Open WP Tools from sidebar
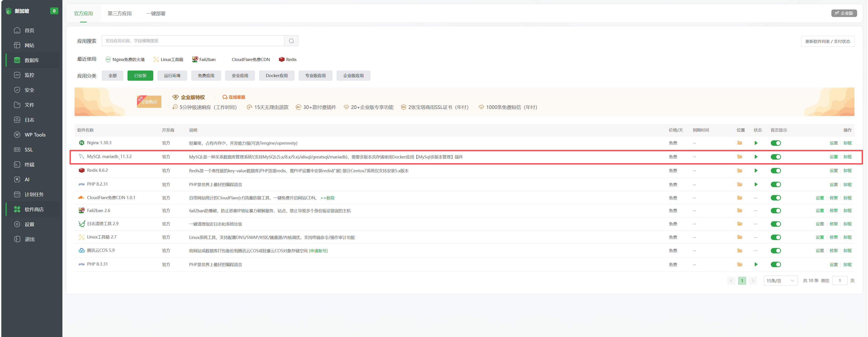Image resolution: width=868 pixels, height=337 pixels. point(32,134)
